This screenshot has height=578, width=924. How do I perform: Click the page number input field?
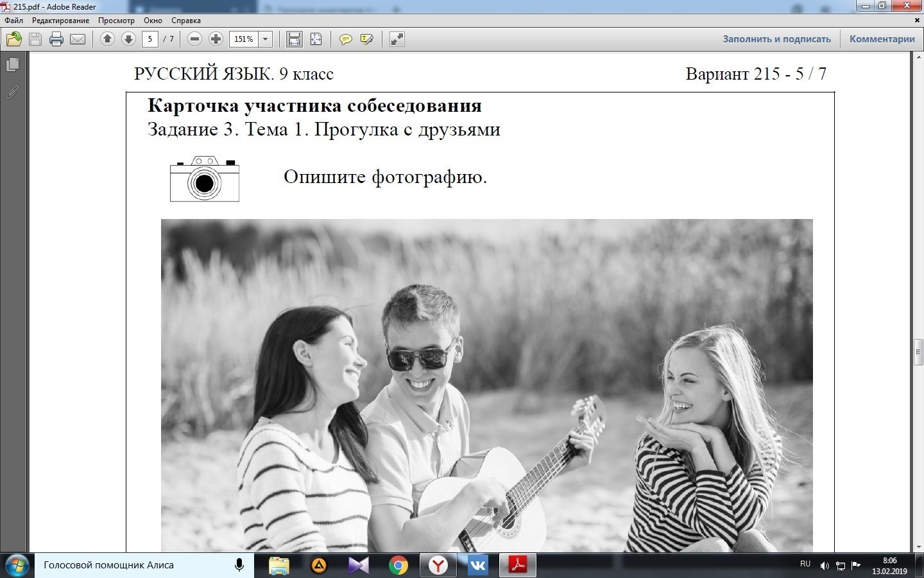pyautogui.click(x=150, y=39)
